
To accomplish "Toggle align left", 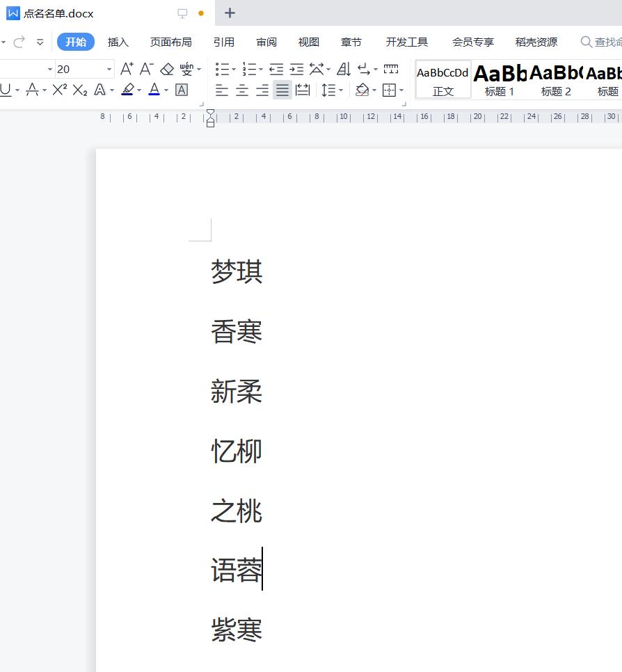I will click(x=222, y=90).
